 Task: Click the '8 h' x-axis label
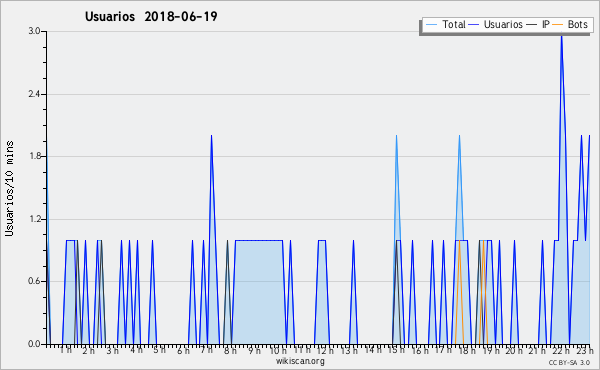coord(230,350)
